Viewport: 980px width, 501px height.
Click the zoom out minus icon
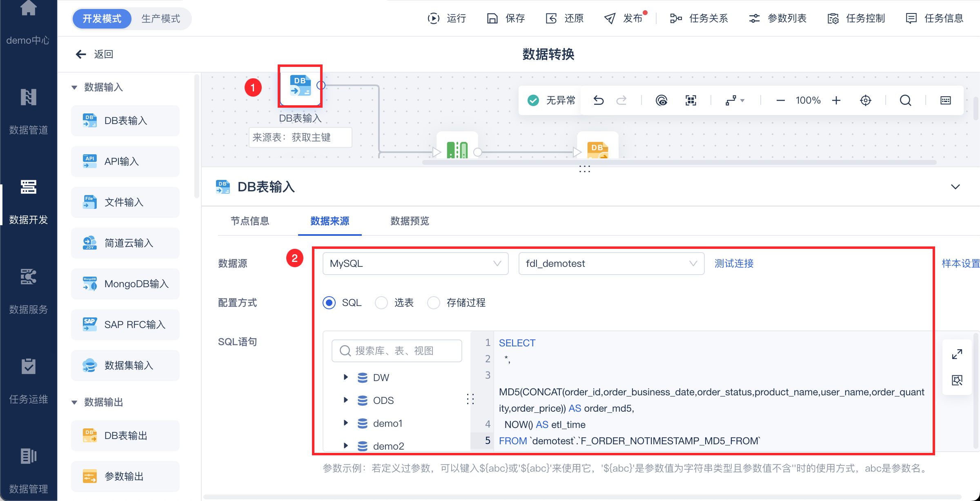pyautogui.click(x=780, y=100)
